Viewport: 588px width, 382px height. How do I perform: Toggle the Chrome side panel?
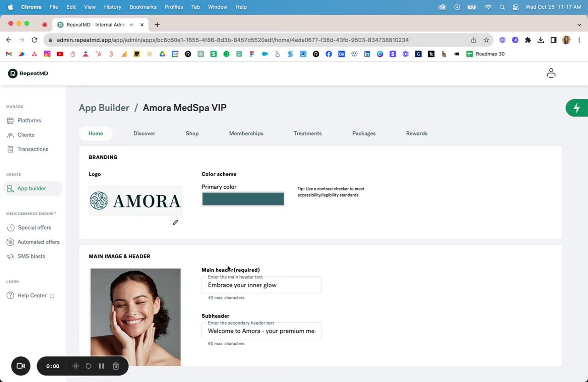(554, 40)
